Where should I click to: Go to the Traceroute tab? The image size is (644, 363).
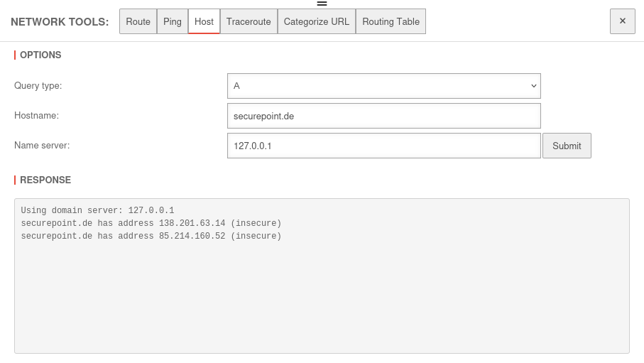coord(249,21)
